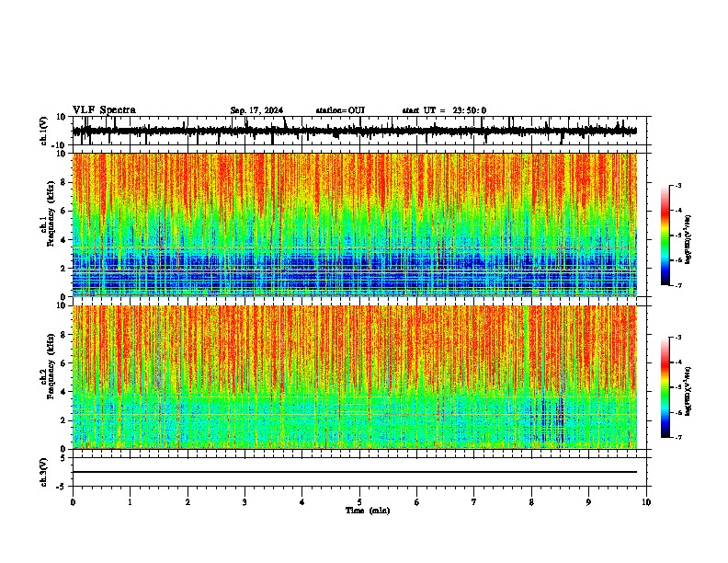Viewport: 728px width, 563px height.
Task: Click the '1' tick on the time axis
Action: (130, 502)
